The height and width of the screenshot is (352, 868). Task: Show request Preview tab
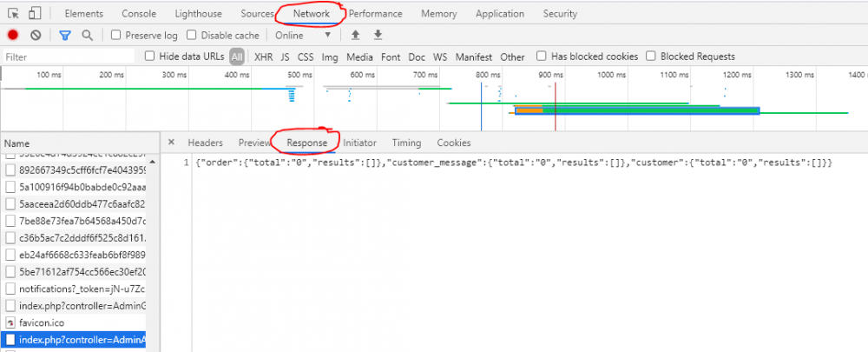[254, 143]
